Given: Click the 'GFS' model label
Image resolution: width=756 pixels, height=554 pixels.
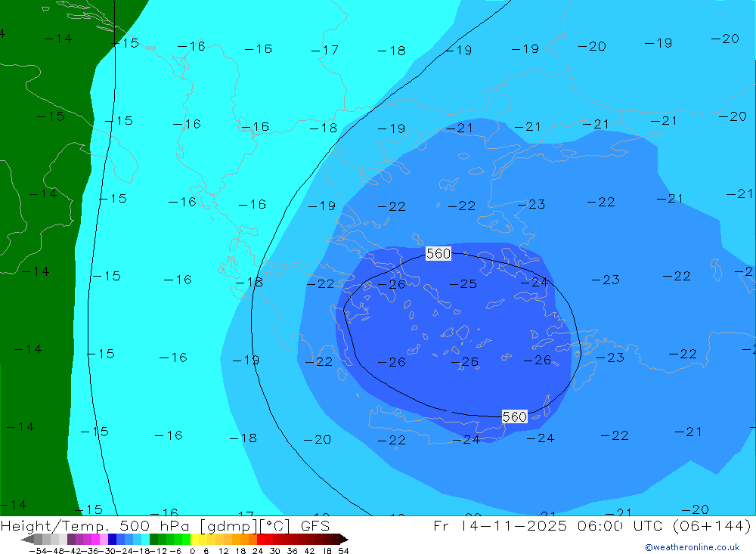Looking at the screenshot, I should pyautogui.click(x=314, y=525).
